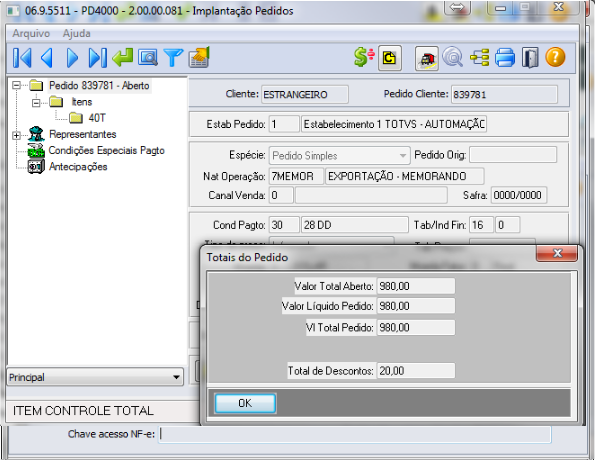Open the search magnifier window icon
This screenshot has height=460, width=595.
[148, 58]
